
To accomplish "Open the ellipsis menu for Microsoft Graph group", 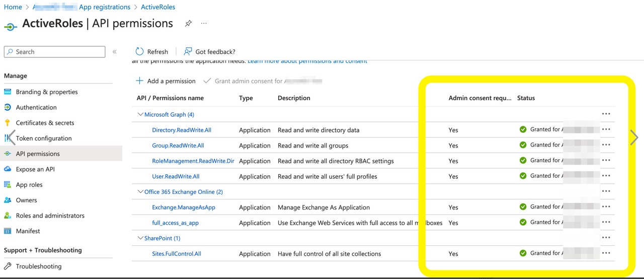I will [606, 114].
